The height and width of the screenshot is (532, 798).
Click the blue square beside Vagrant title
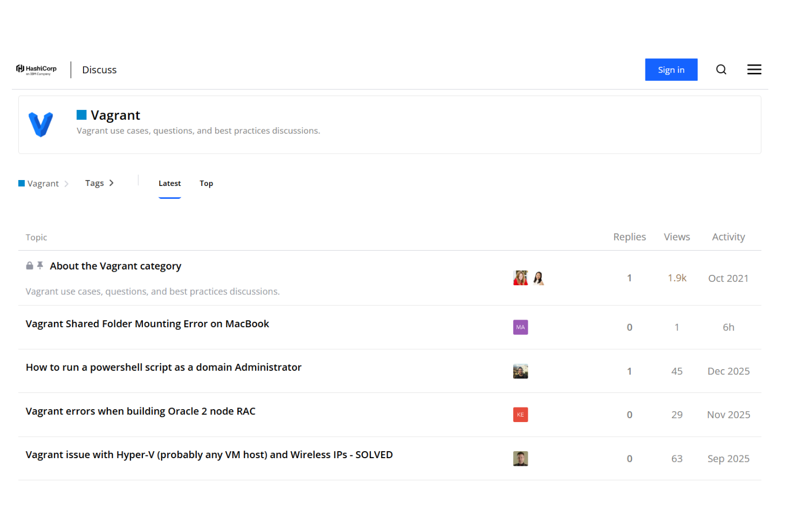click(81, 115)
